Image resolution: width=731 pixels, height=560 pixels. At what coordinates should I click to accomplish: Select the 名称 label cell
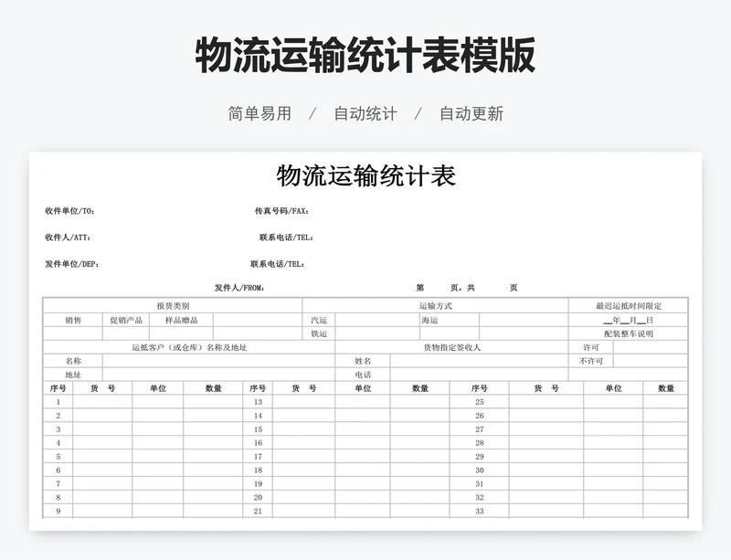(73, 361)
